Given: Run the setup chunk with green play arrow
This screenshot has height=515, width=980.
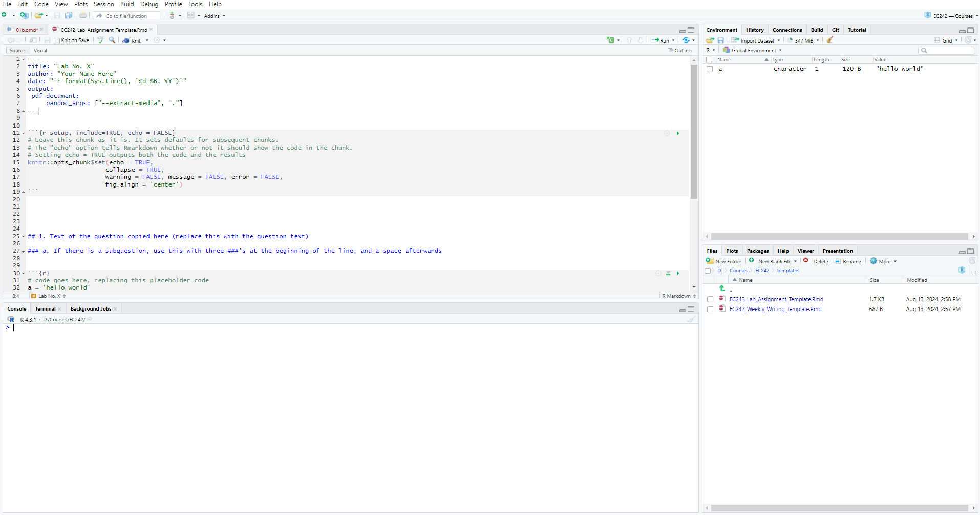Looking at the screenshot, I should tap(678, 133).
